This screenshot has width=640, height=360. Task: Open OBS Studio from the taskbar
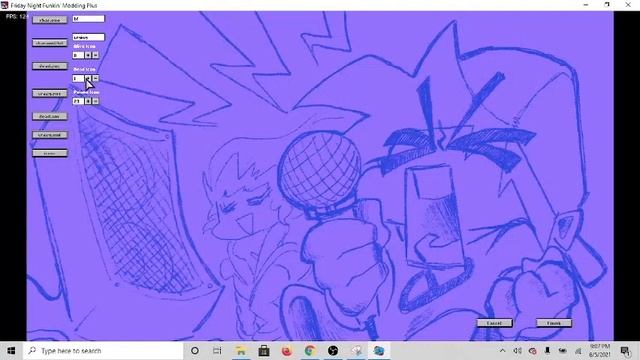click(333, 351)
